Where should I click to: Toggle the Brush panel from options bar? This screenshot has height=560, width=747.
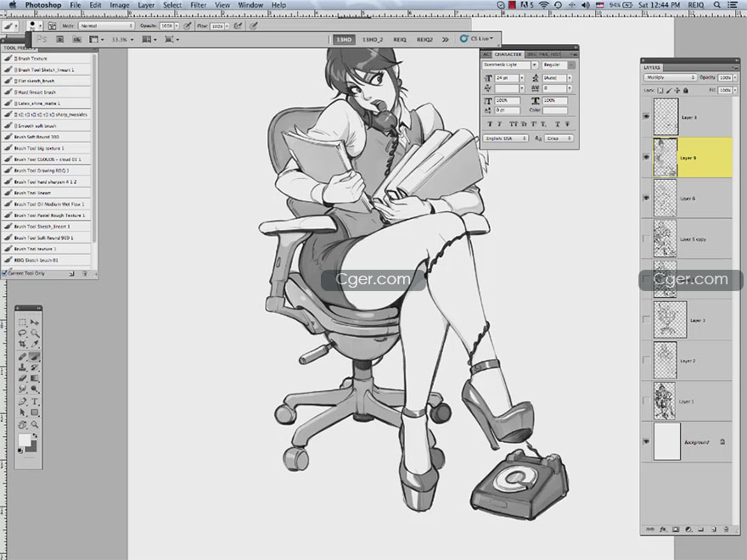(52, 25)
